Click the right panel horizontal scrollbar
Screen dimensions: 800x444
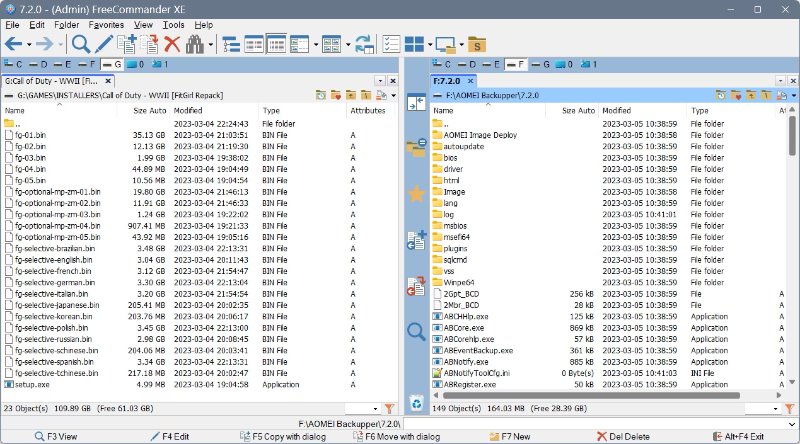pos(592,395)
